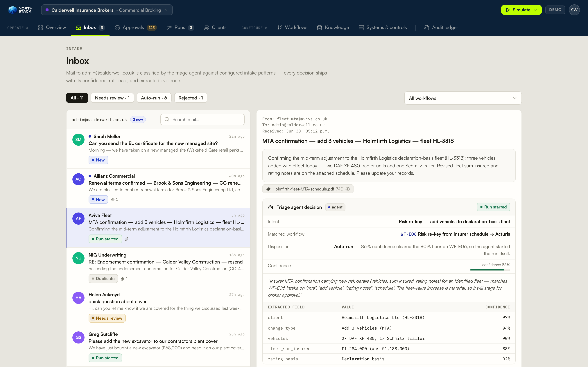
Task: Switch to the Runs tab
Action: [x=180, y=28]
